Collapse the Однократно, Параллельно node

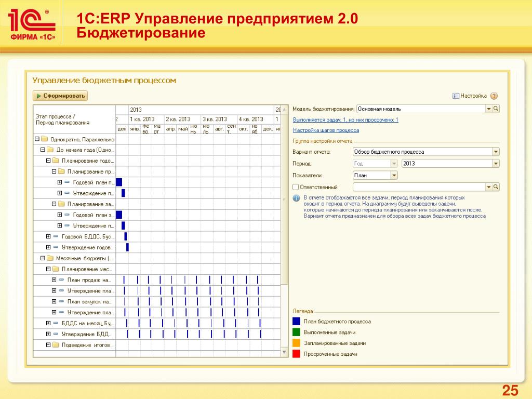37,139
